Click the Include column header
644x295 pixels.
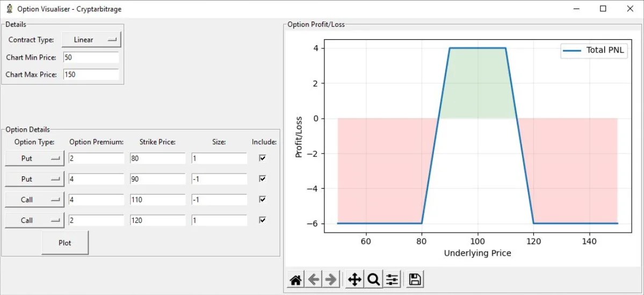click(x=264, y=142)
